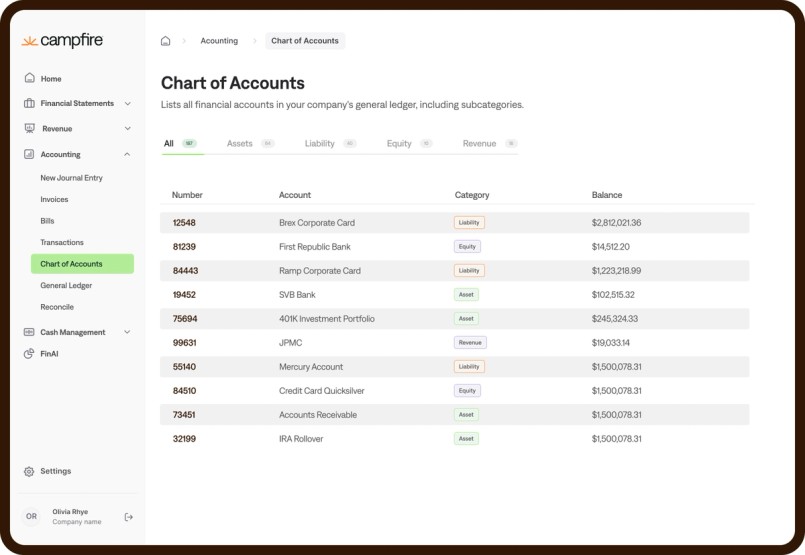Click the Liability tag on Brex row
Image resolution: width=805 pixels, height=555 pixels.
click(x=469, y=223)
